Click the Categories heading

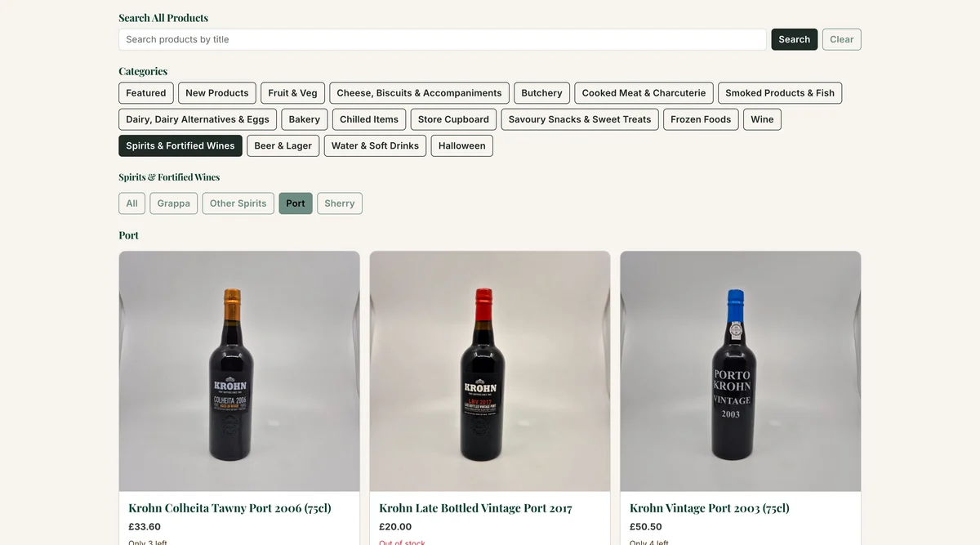[143, 71]
